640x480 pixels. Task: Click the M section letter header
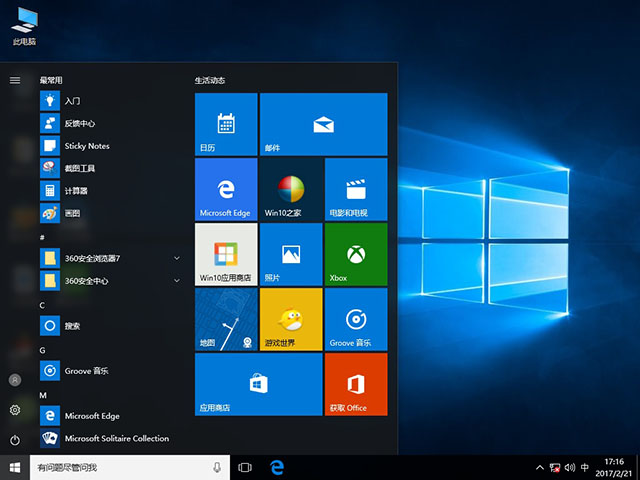pyautogui.click(x=43, y=395)
